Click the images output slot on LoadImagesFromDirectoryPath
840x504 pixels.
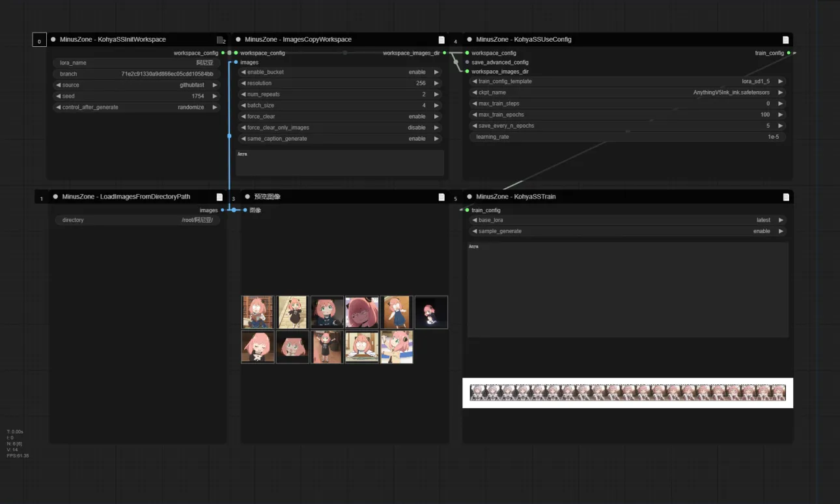(223, 210)
